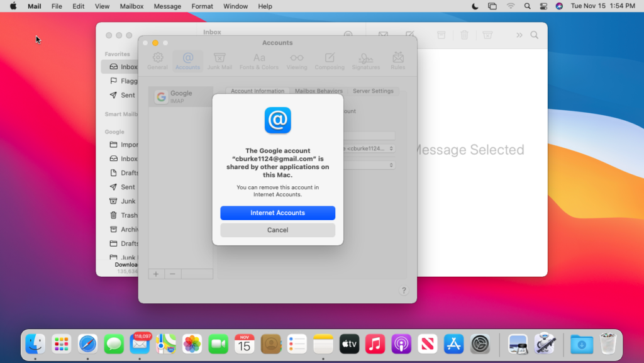Switch to Server Settings tab
Image resolution: width=644 pixels, height=363 pixels.
click(x=373, y=91)
